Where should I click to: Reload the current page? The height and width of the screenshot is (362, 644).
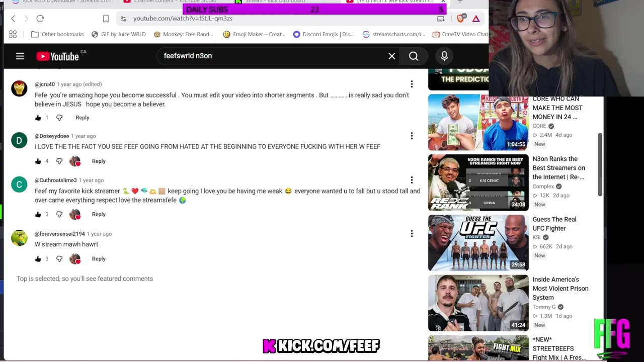(x=40, y=19)
